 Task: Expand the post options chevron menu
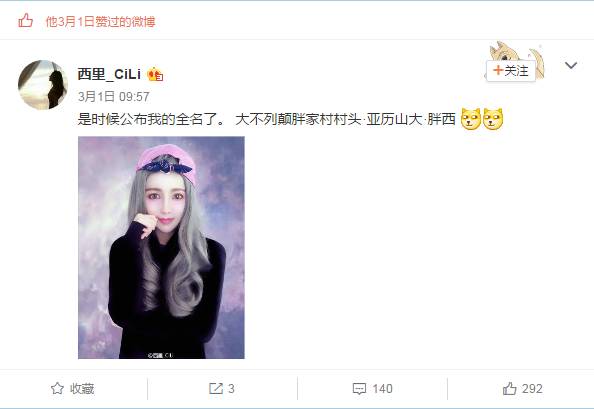(x=571, y=65)
